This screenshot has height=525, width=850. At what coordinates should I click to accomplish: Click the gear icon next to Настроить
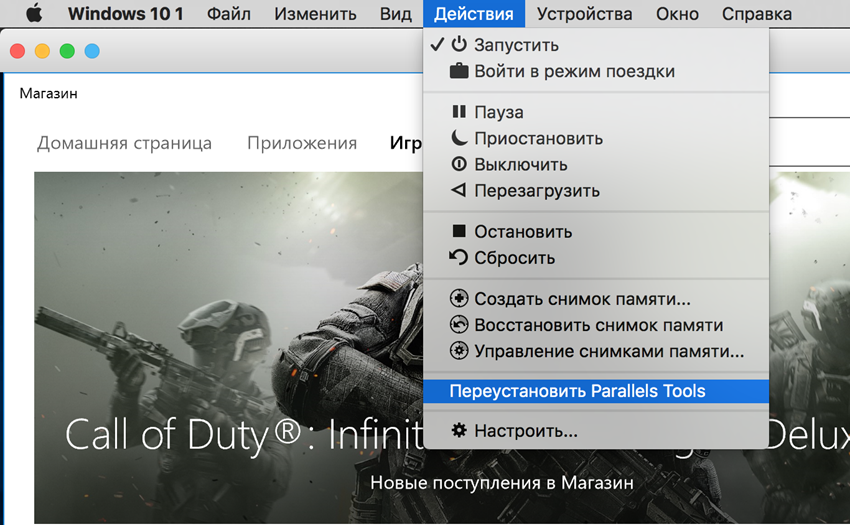point(459,432)
